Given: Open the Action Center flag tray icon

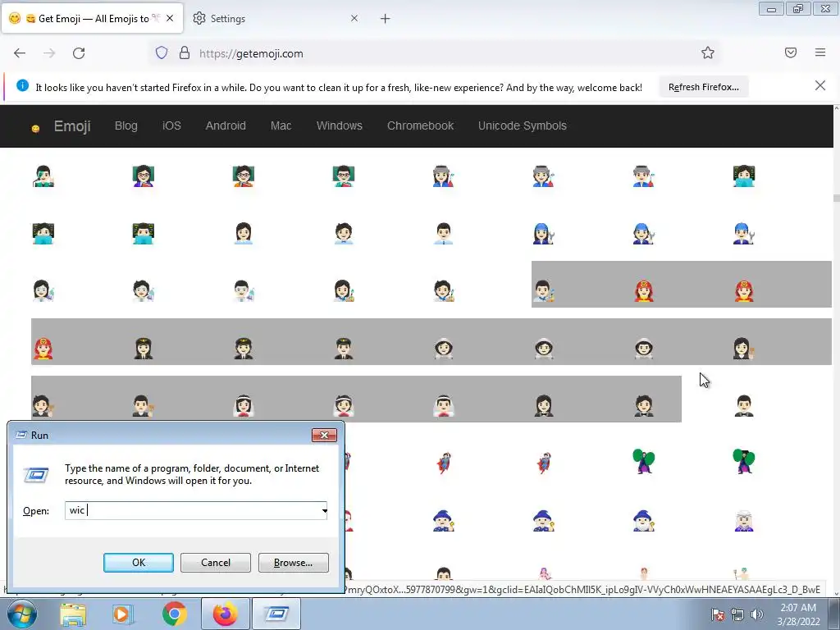Looking at the screenshot, I should click(x=718, y=614).
